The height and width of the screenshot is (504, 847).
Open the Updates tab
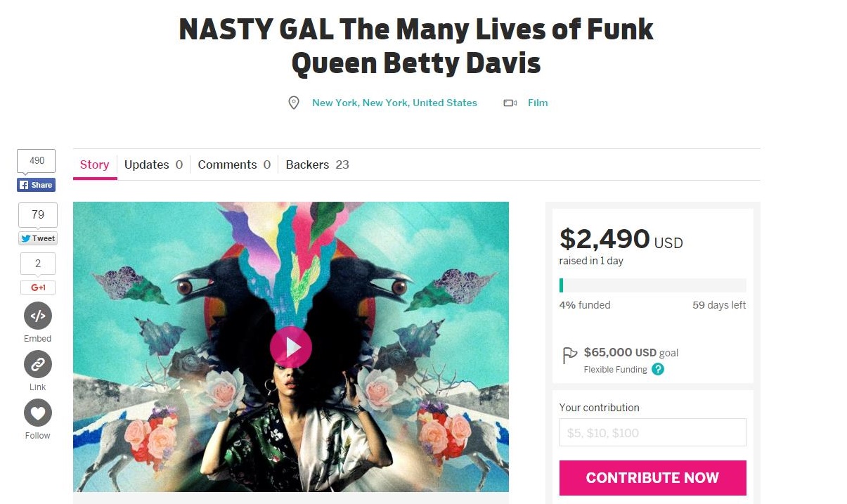pyautogui.click(x=153, y=164)
